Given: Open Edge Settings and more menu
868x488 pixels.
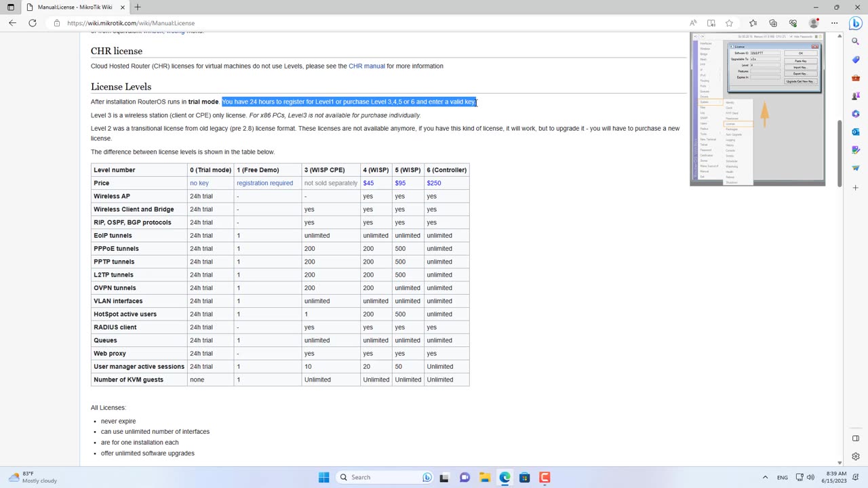Looking at the screenshot, I should 834,23.
